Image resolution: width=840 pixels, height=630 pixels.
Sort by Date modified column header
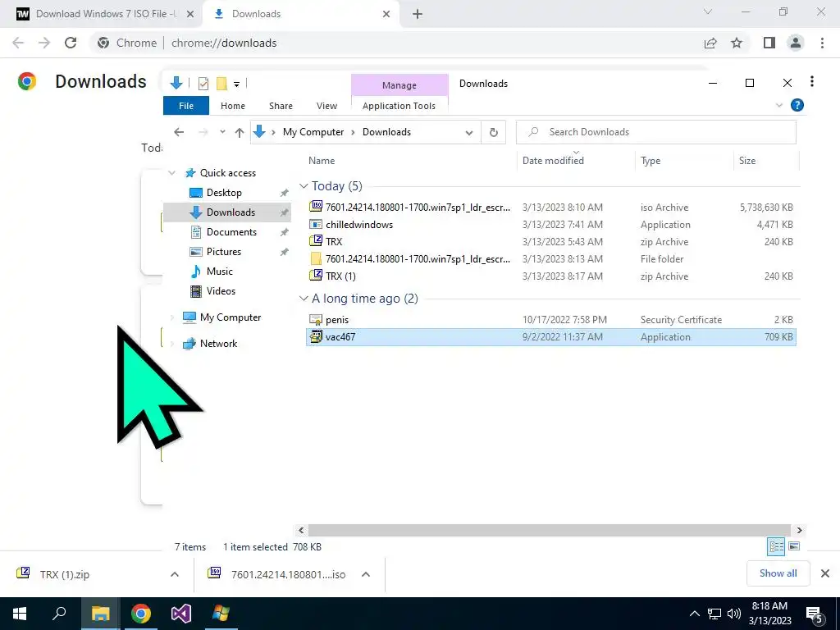point(553,160)
